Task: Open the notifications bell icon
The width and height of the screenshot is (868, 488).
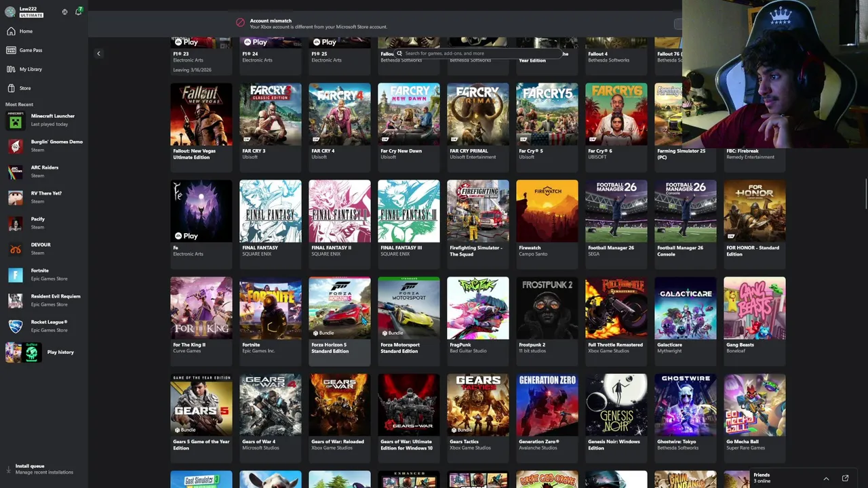Action: [78, 12]
